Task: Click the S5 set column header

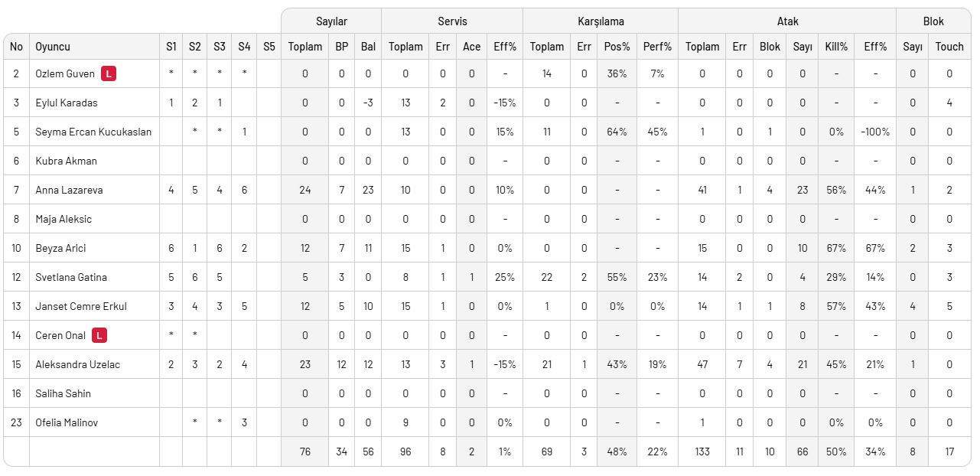Action: click(269, 47)
